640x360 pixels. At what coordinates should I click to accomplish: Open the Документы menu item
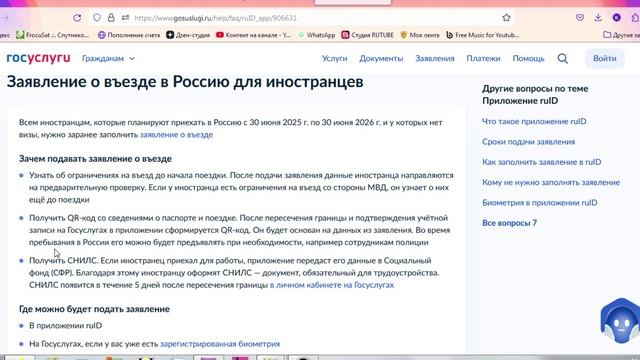[x=381, y=58]
